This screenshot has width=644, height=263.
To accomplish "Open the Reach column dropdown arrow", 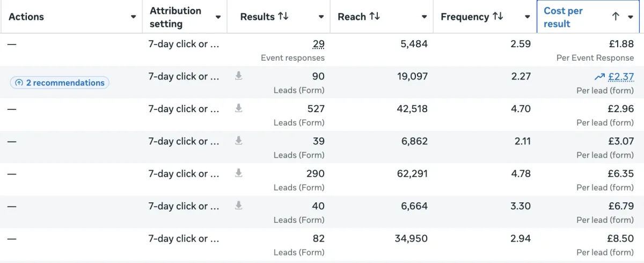I will click(424, 17).
